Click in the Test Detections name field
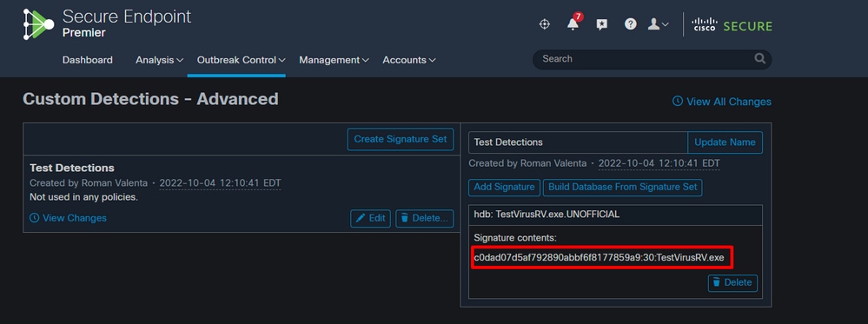 click(x=578, y=142)
